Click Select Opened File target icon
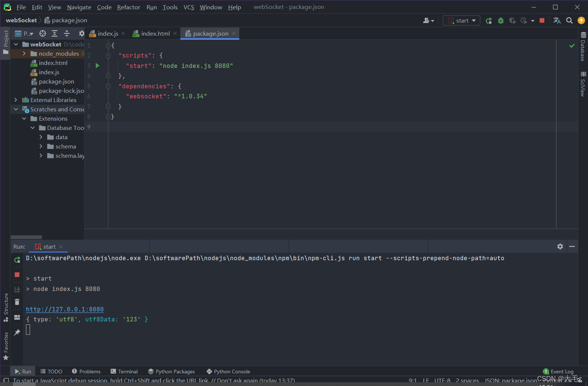The width and height of the screenshot is (588, 386). (x=43, y=33)
